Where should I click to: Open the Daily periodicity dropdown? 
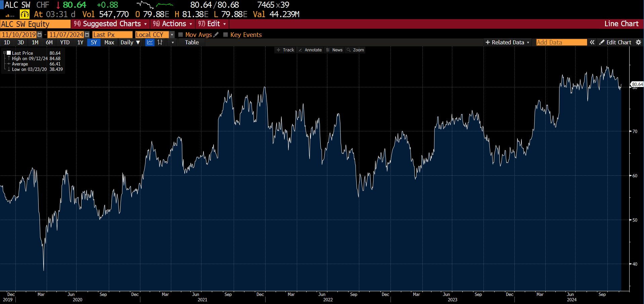pyautogui.click(x=130, y=42)
